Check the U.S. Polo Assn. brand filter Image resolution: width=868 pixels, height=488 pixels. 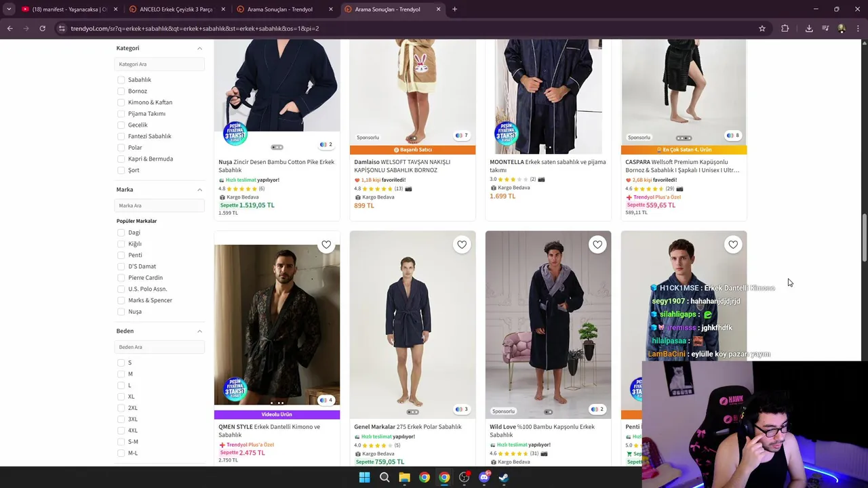(121, 289)
